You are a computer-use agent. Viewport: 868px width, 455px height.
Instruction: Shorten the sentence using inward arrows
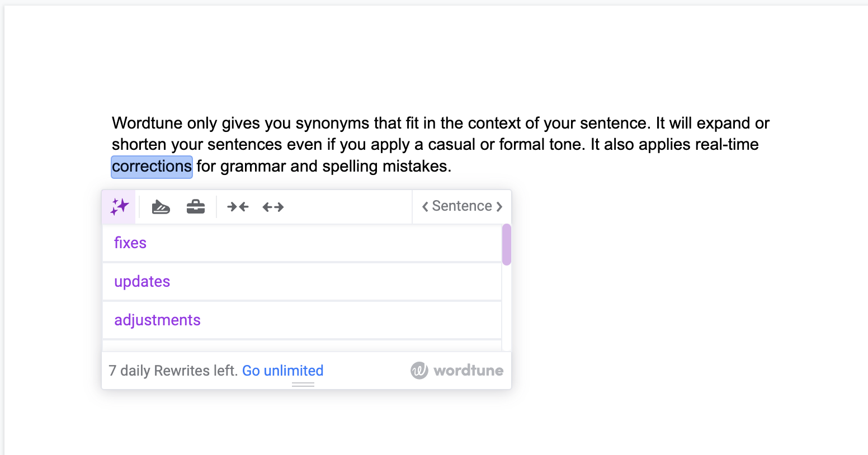(238, 207)
